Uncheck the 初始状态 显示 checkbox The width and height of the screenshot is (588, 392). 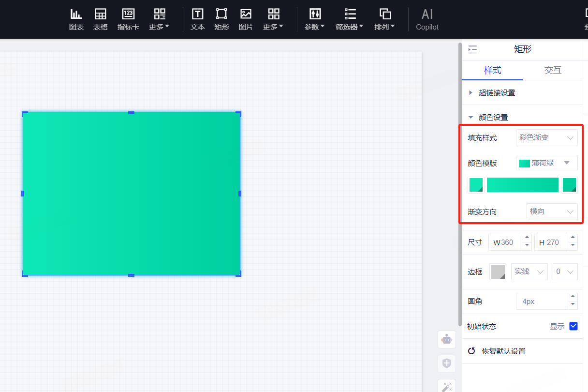click(573, 326)
